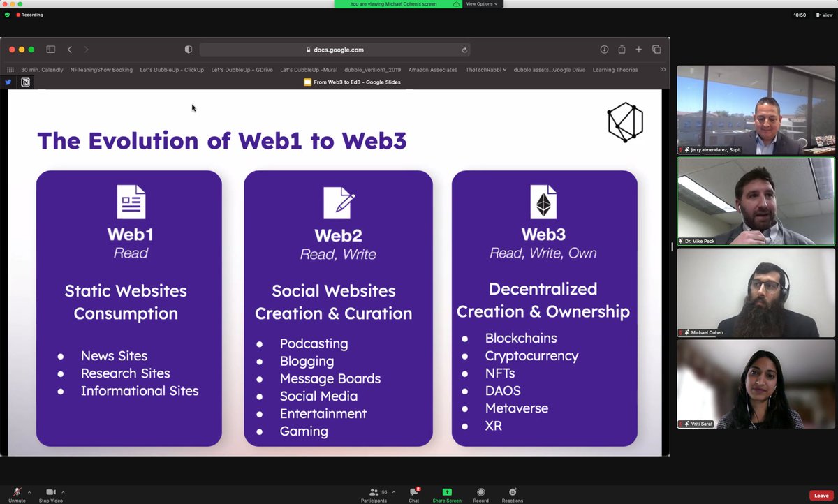Unmute the microphone in Zoom toolbar

tap(17, 494)
